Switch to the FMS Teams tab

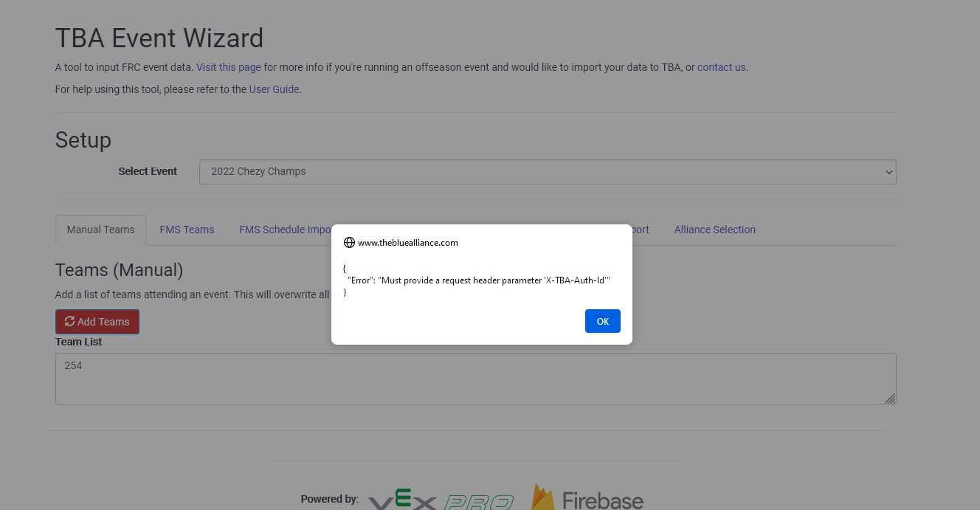187,230
